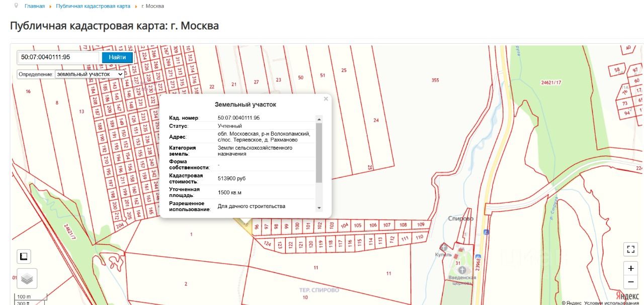Open the Определение type dropdown
The width and height of the screenshot is (644, 305).
point(90,74)
